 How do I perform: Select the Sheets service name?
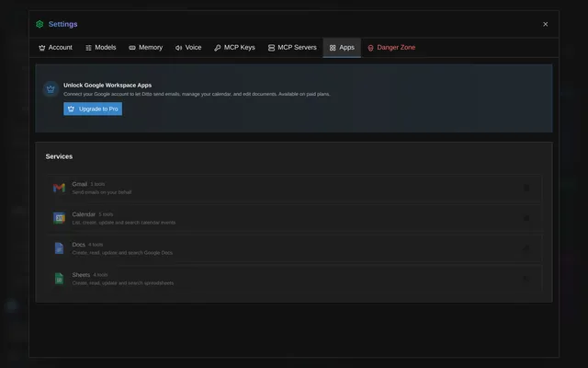coord(81,275)
